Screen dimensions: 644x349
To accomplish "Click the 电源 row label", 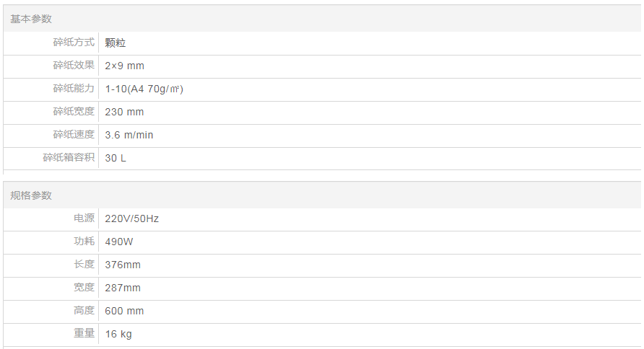I will [84, 218].
